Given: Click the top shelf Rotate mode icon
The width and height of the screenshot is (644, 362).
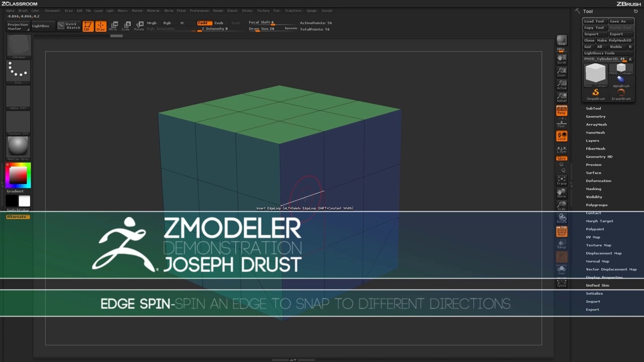Looking at the screenshot, I should click(139, 26).
